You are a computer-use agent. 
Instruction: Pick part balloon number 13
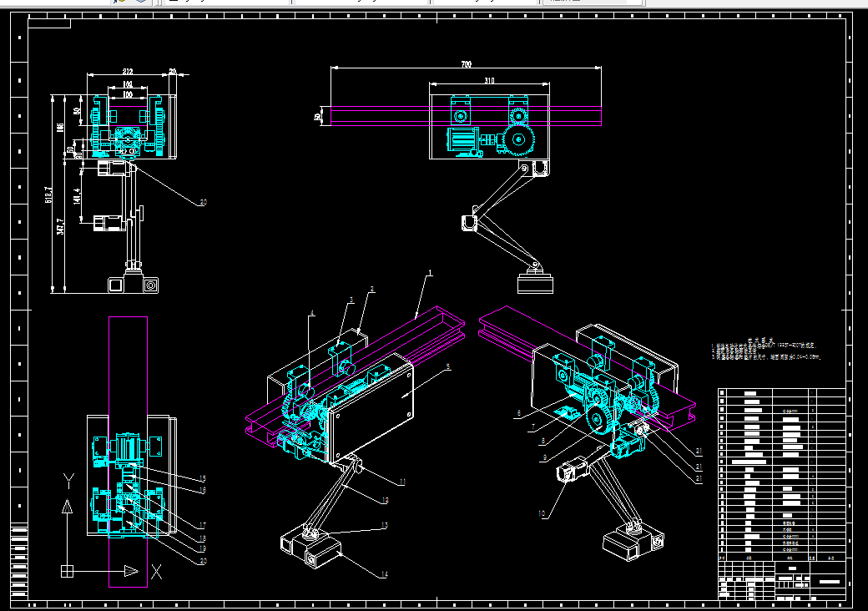coord(384,525)
